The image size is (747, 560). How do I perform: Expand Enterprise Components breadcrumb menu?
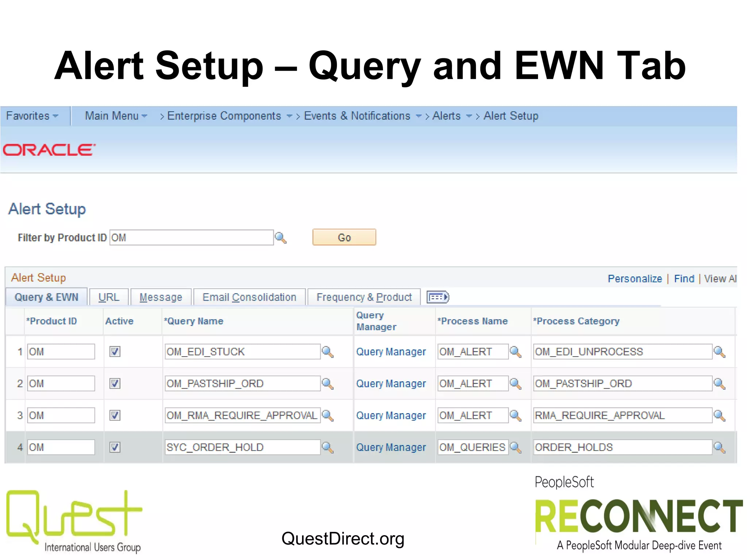pos(290,116)
